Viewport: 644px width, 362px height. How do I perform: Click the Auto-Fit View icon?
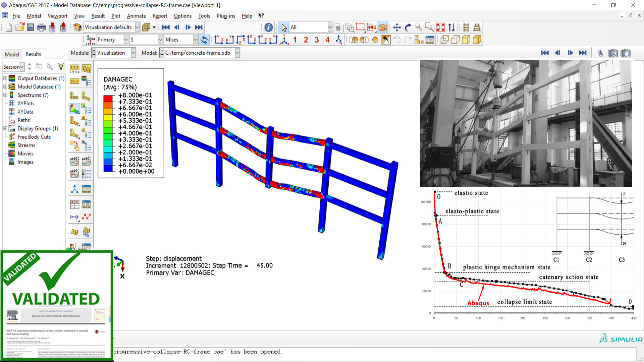click(441, 27)
